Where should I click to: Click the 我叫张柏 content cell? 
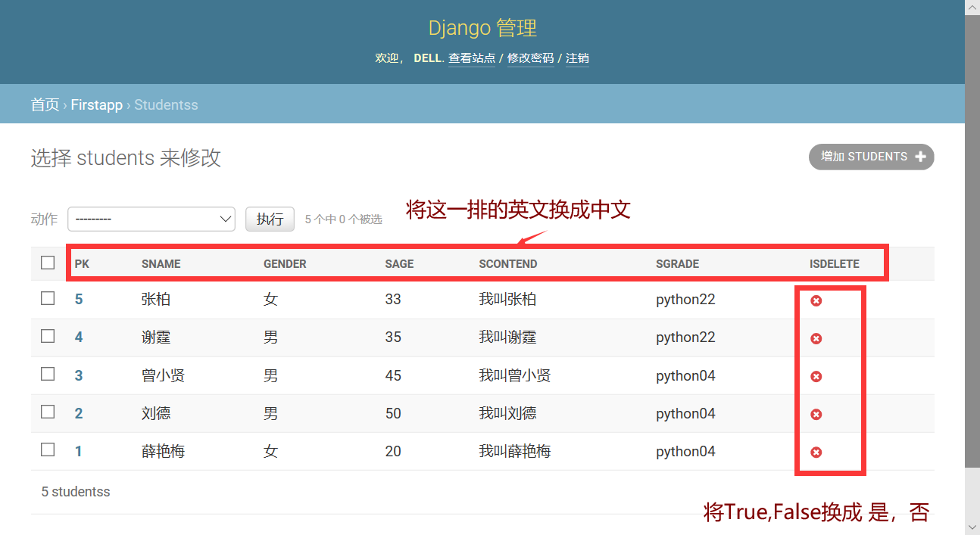(507, 300)
